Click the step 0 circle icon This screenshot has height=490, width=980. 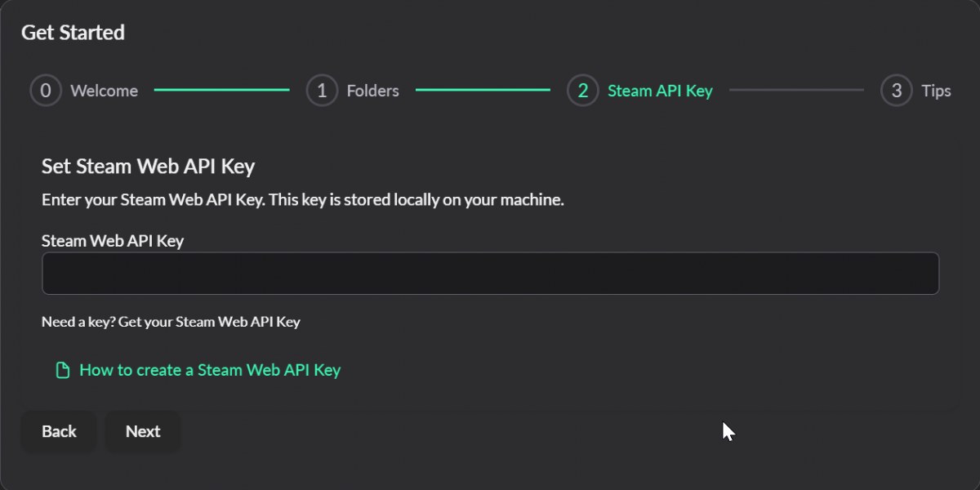click(46, 91)
